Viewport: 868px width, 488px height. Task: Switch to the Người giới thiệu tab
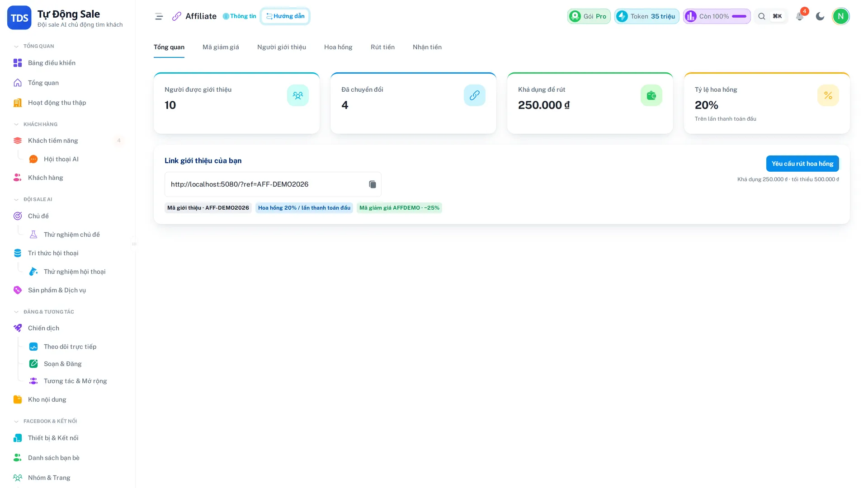[x=282, y=47]
